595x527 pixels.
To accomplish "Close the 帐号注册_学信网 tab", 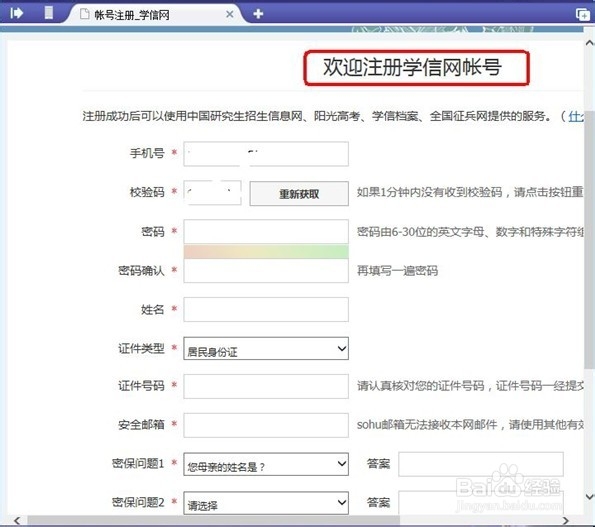I will click(230, 14).
